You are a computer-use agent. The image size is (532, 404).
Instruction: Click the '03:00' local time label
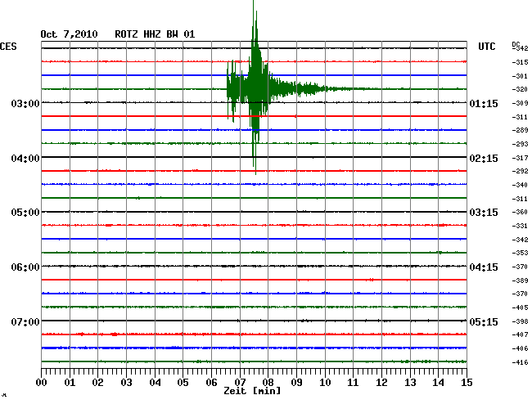(25, 103)
